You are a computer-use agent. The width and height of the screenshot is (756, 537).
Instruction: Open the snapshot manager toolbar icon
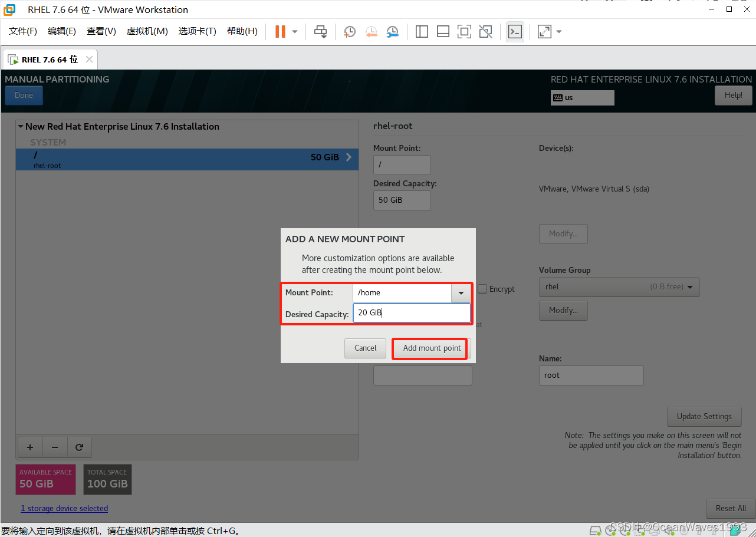(x=393, y=31)
